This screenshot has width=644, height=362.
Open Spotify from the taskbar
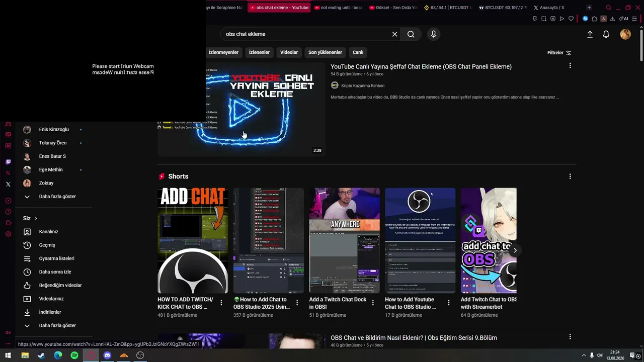[x=74, y=355]
